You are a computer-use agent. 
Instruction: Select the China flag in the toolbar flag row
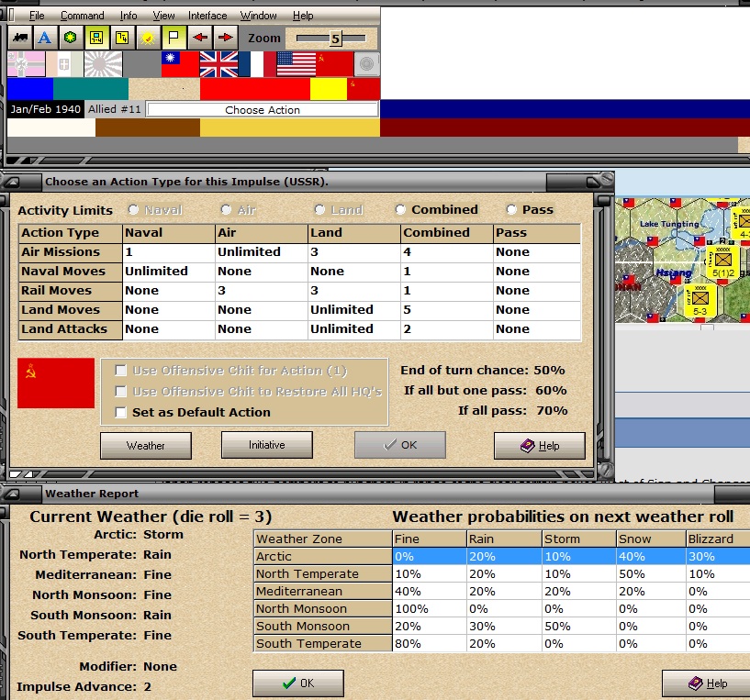(180, 64)
